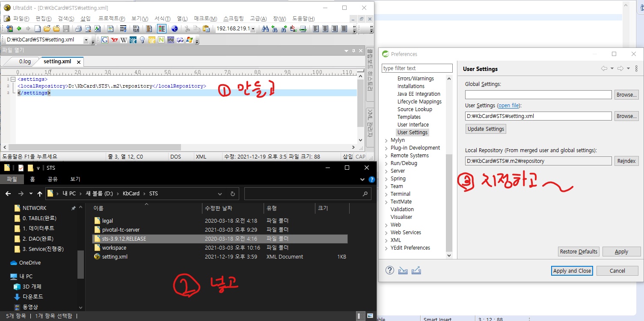Screen dimensions: 644x321
Task: Click the blue globe browser icon
Action: [175, 29]
